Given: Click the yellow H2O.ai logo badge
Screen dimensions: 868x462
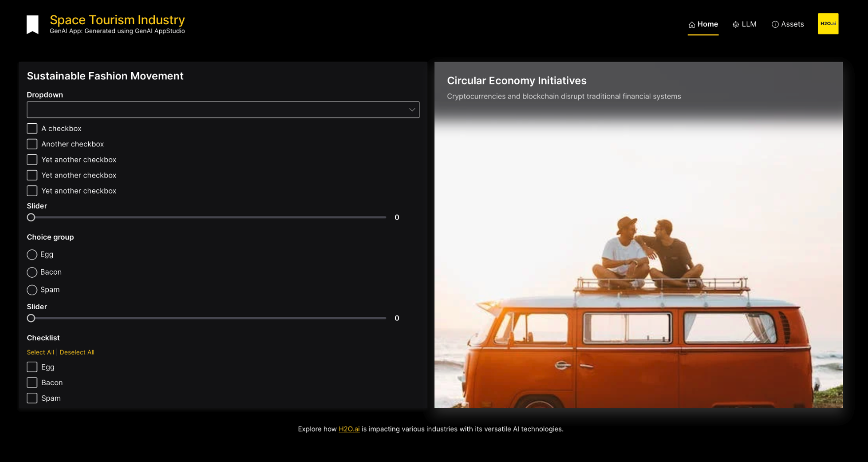Looking at the screenshot, I should pyautogui.click(x=828, y=24).
